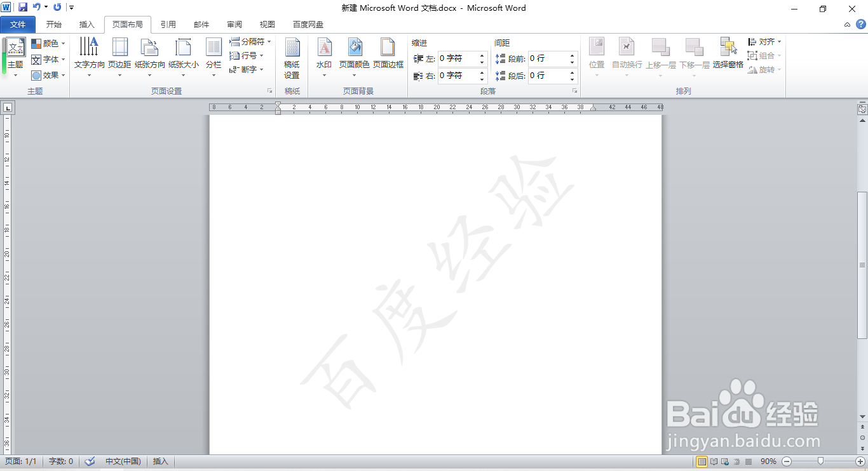
Task: Increase left indent with up spinner
Action: [482, 55]
